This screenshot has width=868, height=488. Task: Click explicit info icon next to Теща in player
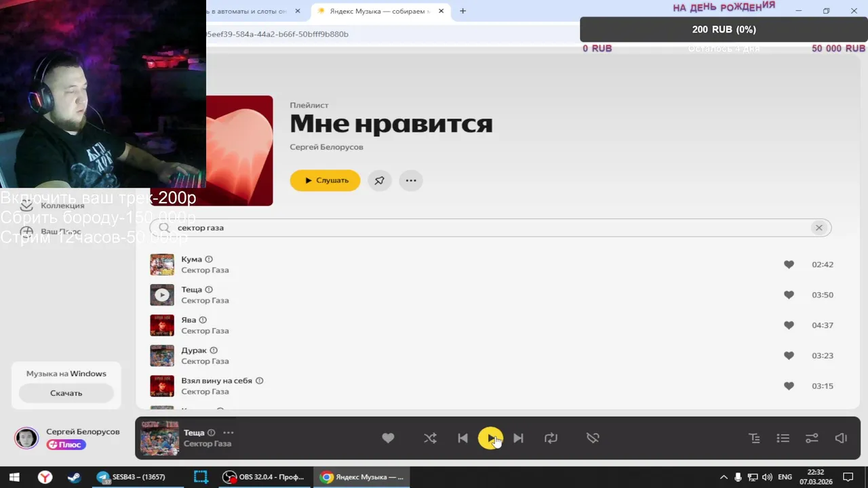coord(212,432)
